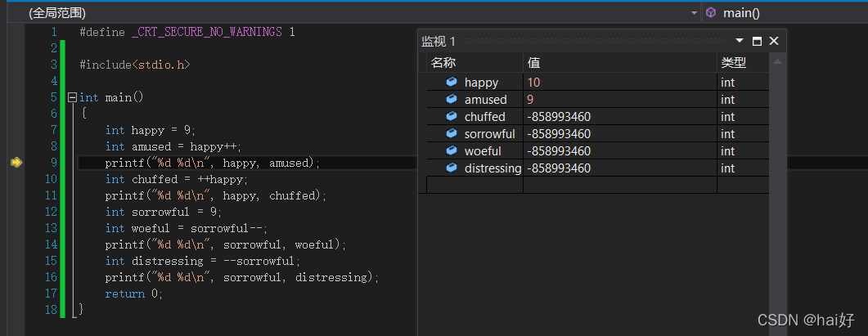Select the value 10 of happy
Screen dimensions: 868x336
coord(533,83)
